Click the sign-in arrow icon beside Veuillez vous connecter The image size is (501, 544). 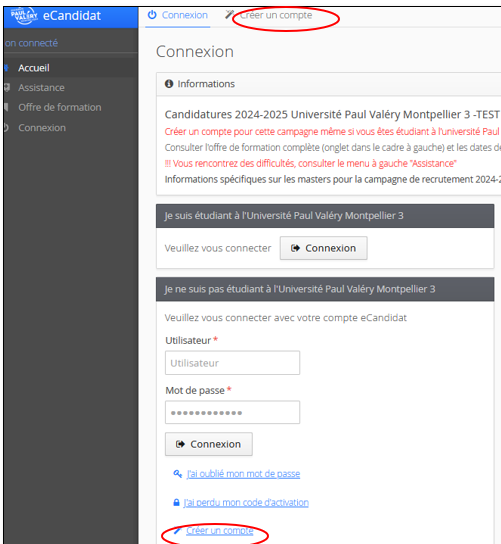click(x=295, y=248)
